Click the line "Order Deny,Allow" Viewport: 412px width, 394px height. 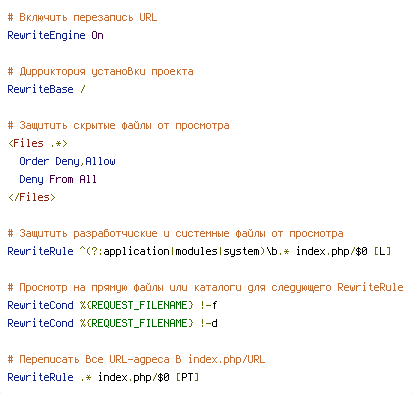tap(67, 161)
